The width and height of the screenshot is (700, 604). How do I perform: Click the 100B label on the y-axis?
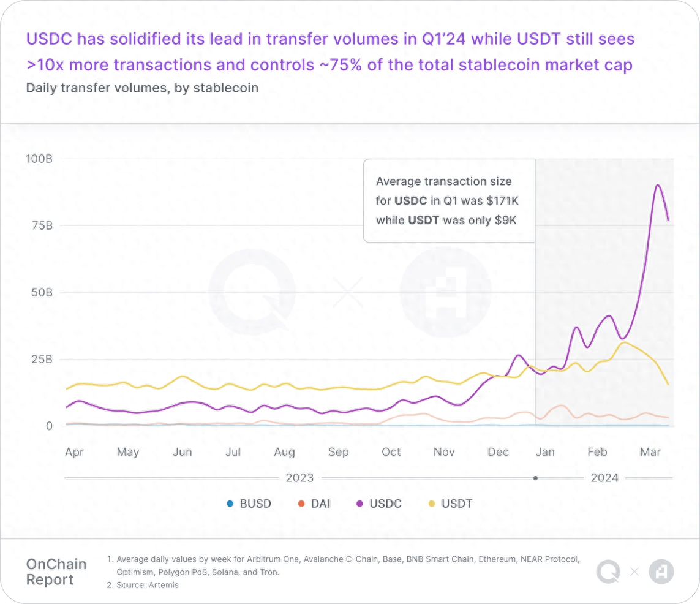click(x=39, y=159)
